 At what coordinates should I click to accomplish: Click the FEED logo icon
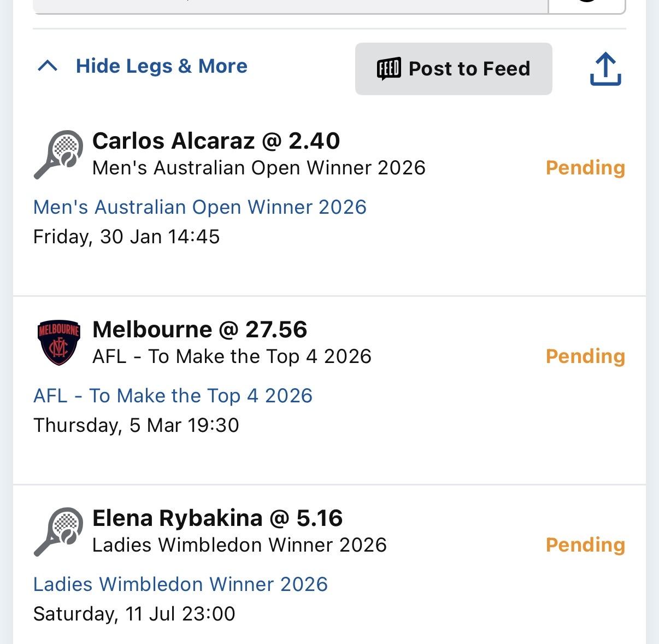389,69
